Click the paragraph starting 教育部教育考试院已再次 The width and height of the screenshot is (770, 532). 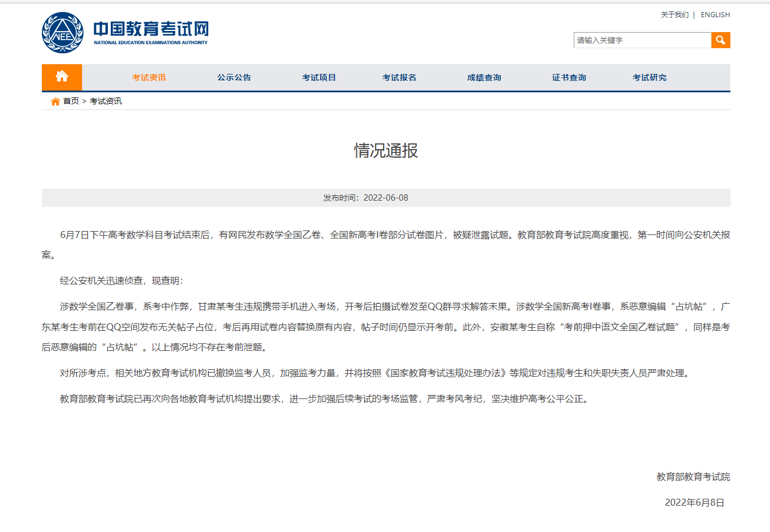[325, 399]
